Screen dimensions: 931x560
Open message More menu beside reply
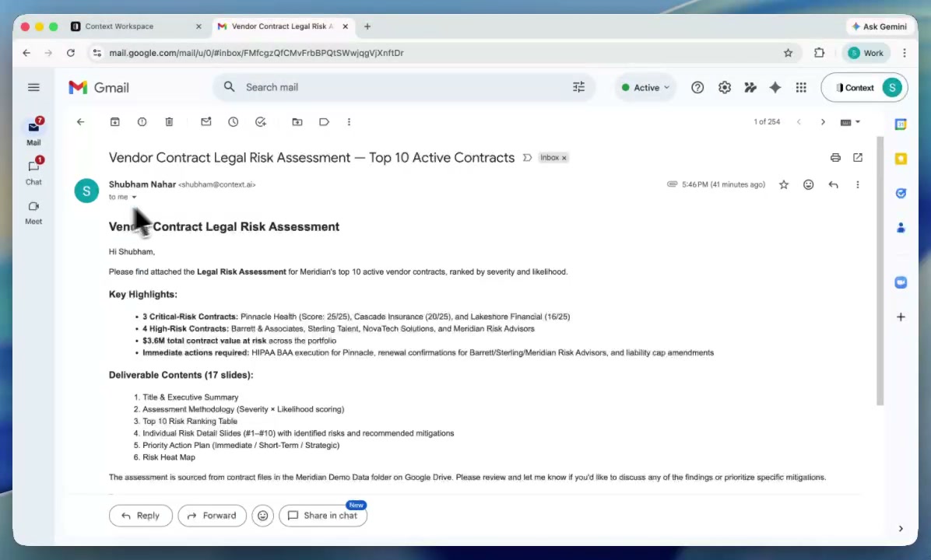coord(858,185)
